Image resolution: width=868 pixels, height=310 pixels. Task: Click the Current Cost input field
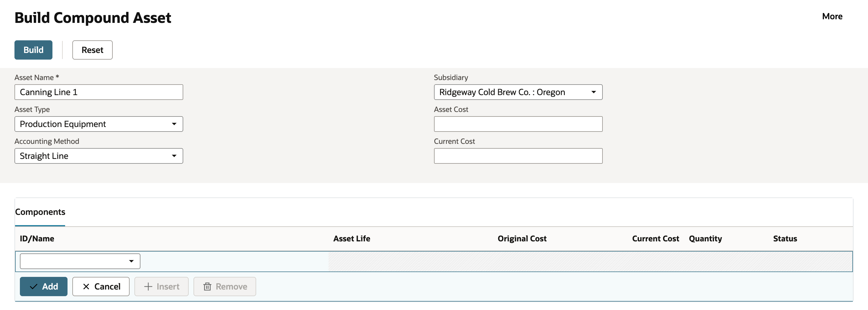click(518, 156)
